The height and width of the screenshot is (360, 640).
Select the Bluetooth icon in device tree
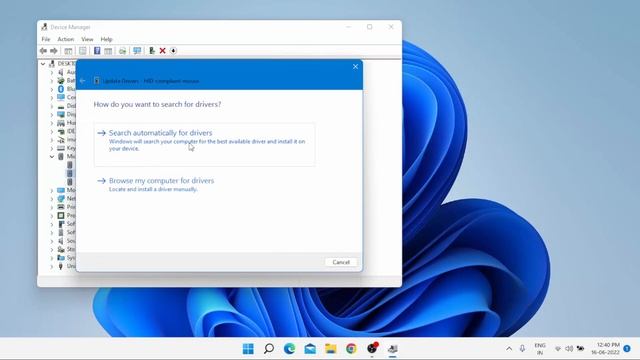[61, 89]
